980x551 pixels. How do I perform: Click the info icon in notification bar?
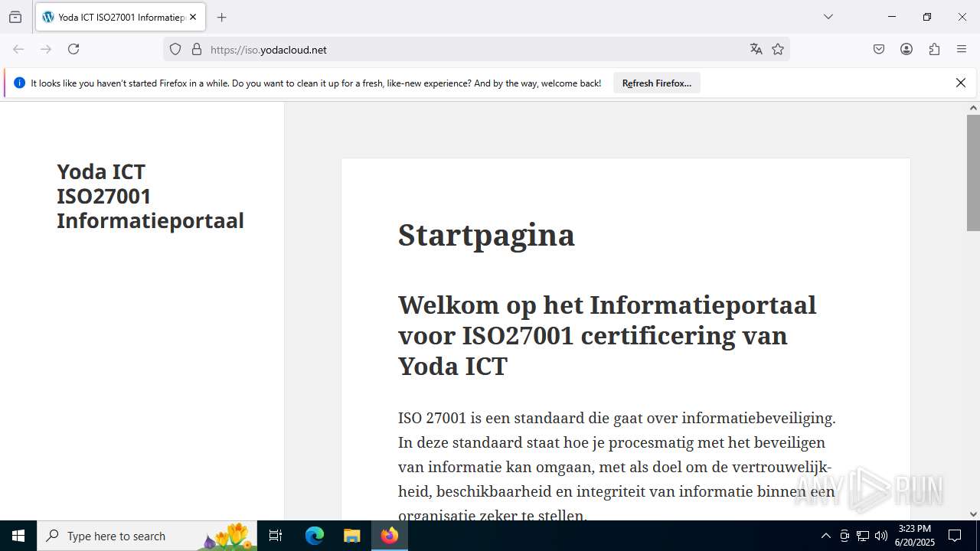[19, 83]
